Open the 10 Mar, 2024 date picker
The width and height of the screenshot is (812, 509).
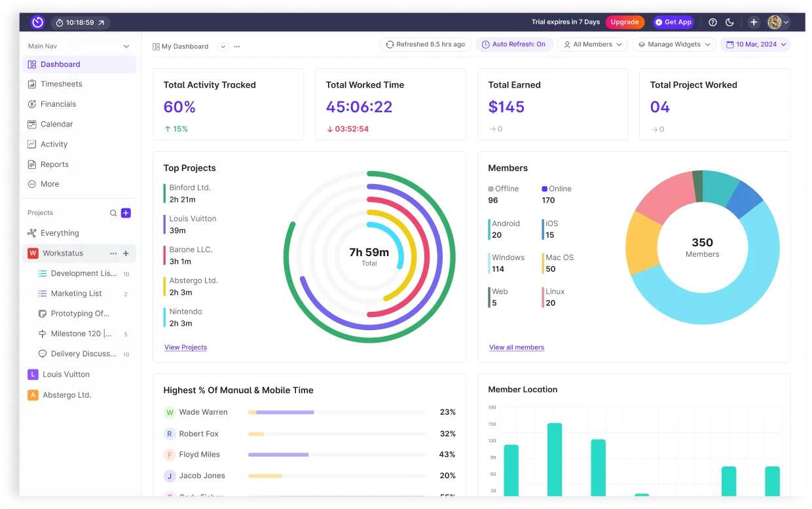tap(755, 45)
